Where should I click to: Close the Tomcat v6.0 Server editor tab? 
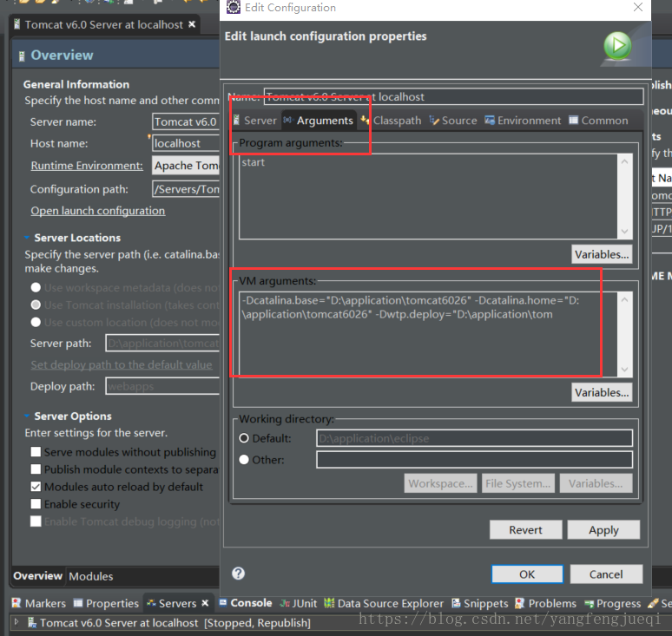pos(192,24)
